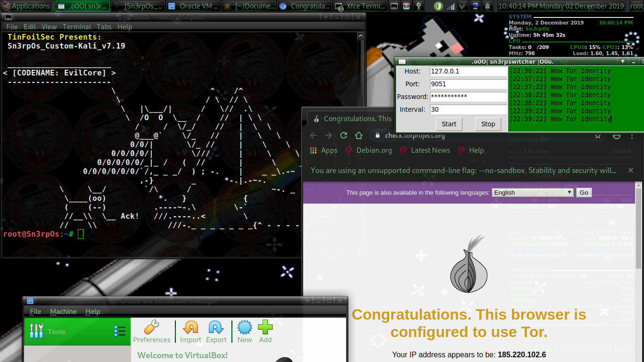
Task: Open the Latest News bookmark
Action: 425,150
